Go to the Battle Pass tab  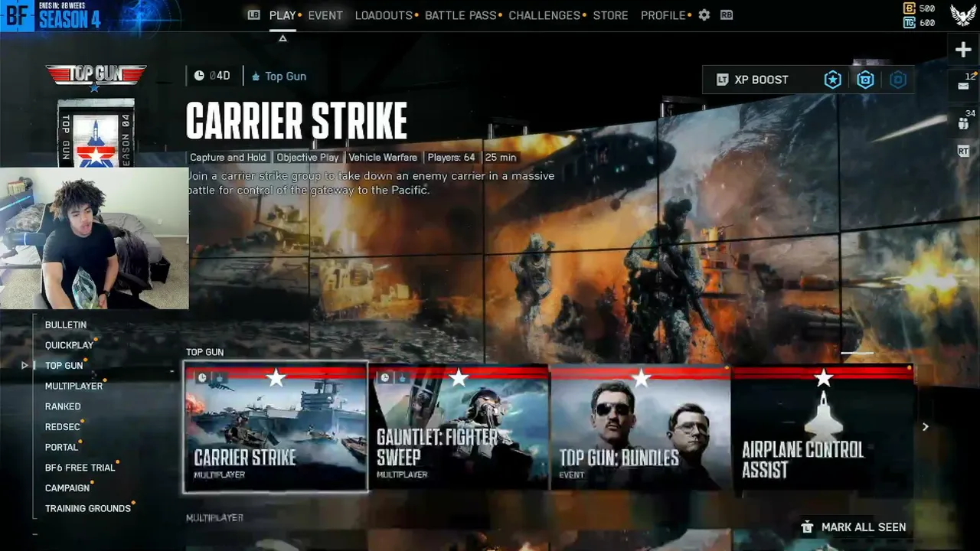click(460, 15)
